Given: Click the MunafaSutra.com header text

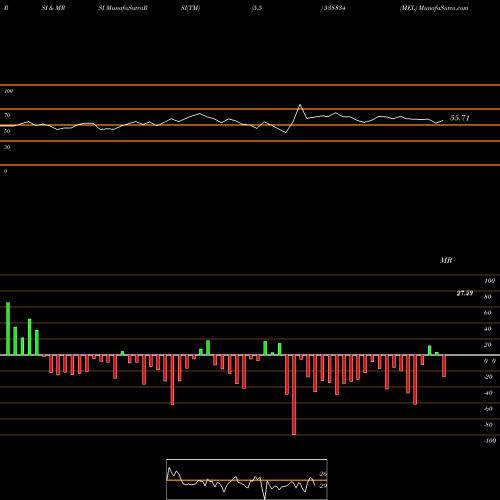Looking at the screenshot, I should tap(443, 8).
